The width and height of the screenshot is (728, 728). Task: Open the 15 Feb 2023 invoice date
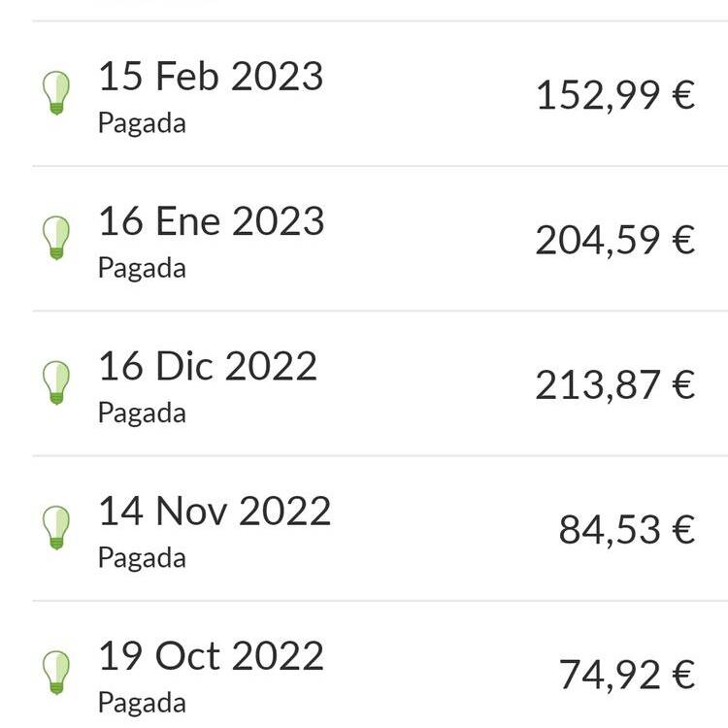click(211, 76)
